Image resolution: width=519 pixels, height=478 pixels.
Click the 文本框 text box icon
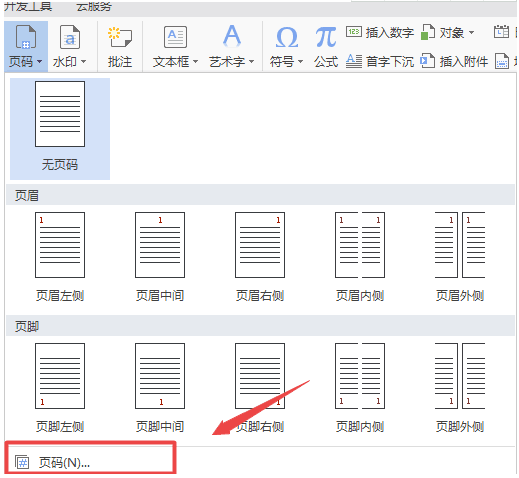(x=175, y=37)
